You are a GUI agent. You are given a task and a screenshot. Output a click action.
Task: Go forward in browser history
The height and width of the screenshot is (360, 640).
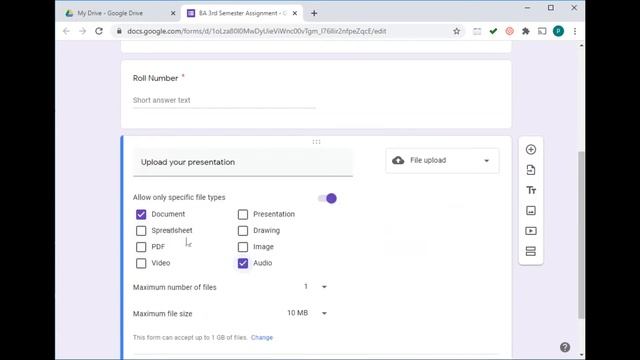(x=82, y=31)
